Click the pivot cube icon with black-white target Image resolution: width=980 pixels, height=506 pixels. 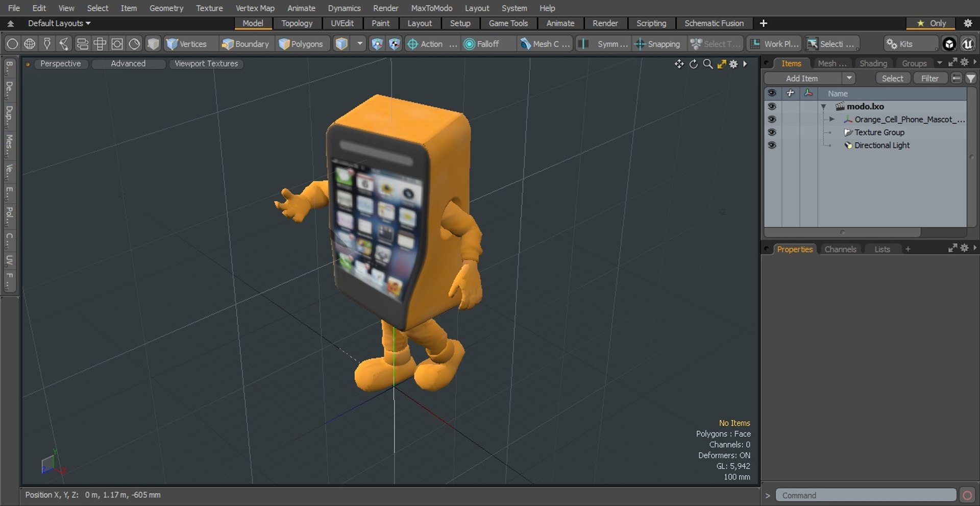pos(394,44)
